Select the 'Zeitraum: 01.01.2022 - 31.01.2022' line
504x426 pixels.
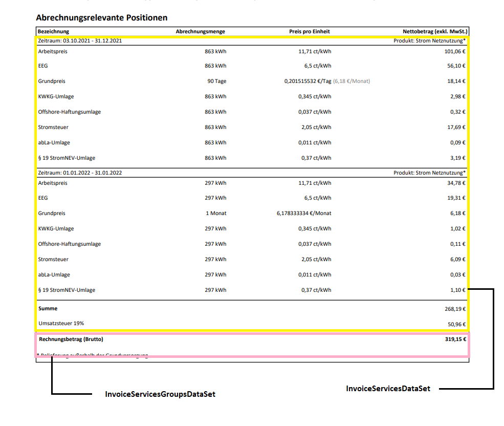(x=80, y=173)
